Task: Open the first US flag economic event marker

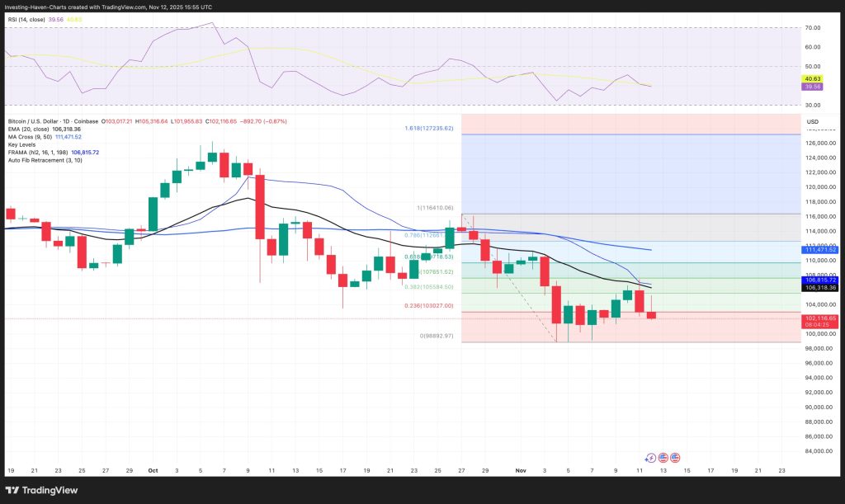Action: pyautogui.click(x=663, y=458)
